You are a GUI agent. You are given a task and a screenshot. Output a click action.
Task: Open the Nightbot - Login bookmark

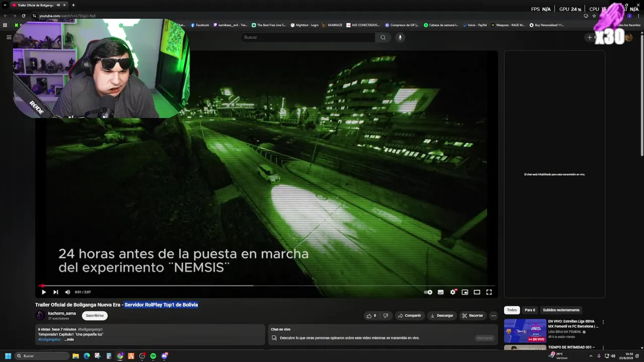tap(304, 25)
